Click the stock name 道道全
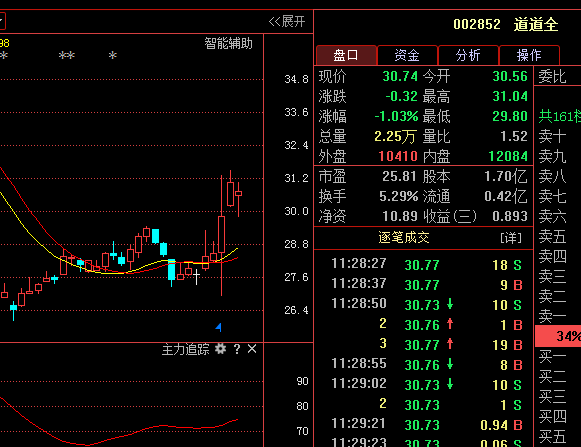Viewport: 581px width, 447px height. [536, 25]
